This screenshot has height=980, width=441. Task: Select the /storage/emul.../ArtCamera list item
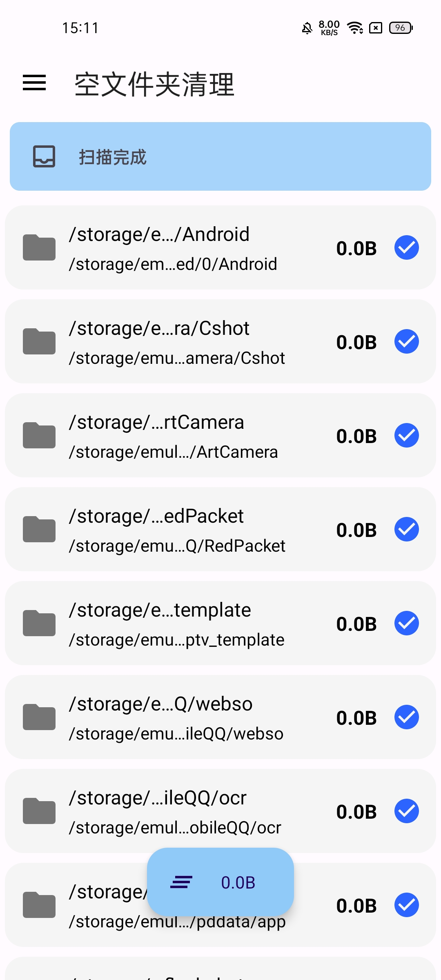196,436
